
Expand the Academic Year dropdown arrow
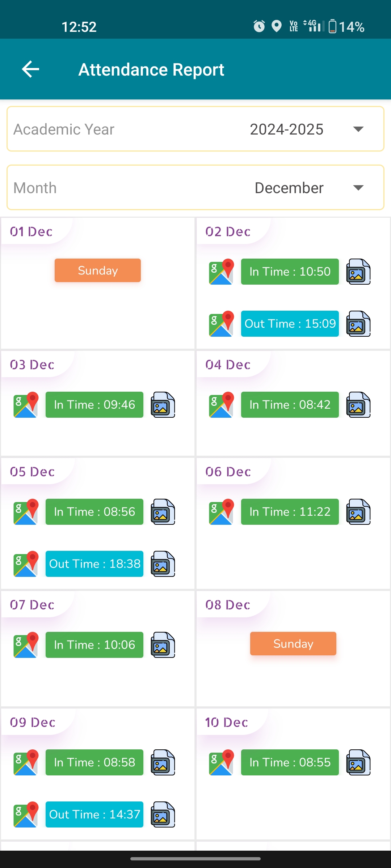point(358,129)
